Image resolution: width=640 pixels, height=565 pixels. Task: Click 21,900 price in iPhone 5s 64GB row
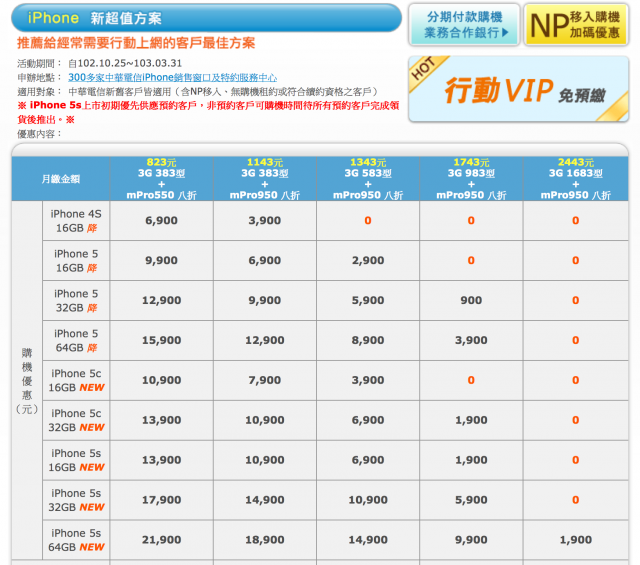click(x=162, y=540)
